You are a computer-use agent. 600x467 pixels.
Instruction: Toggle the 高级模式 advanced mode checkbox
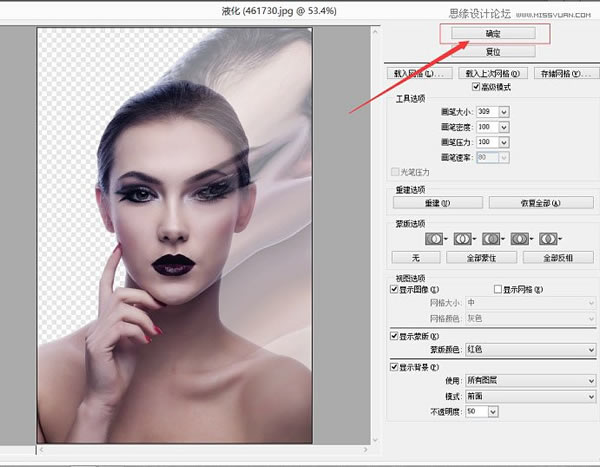pos(476,87)
